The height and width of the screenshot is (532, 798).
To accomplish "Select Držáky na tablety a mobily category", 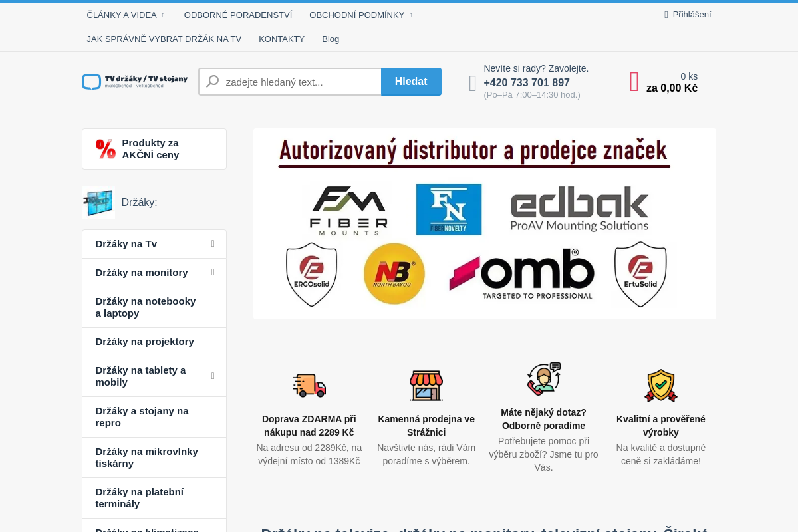I will (x=154, y=376).
